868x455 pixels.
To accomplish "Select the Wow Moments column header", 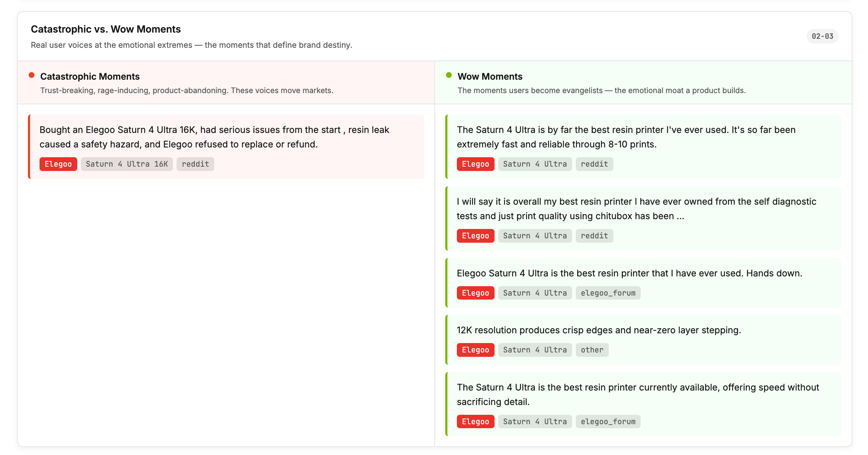I will tap(490, 76).
